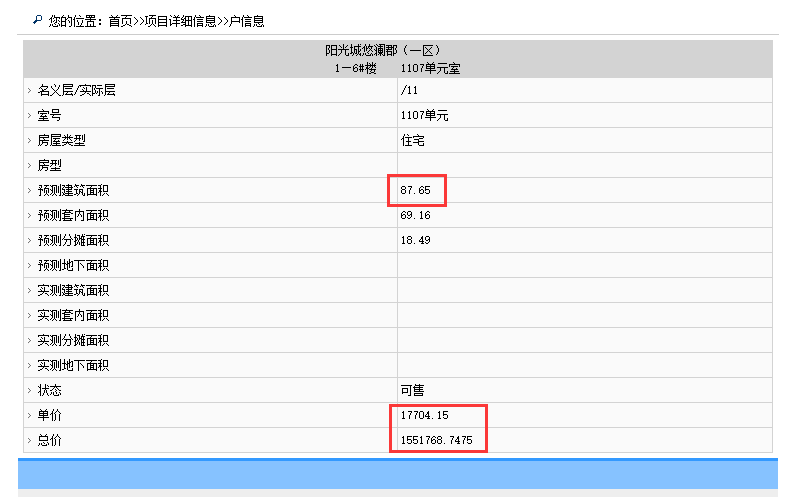Select the total price 1551768.7475

tap(436, 440)
